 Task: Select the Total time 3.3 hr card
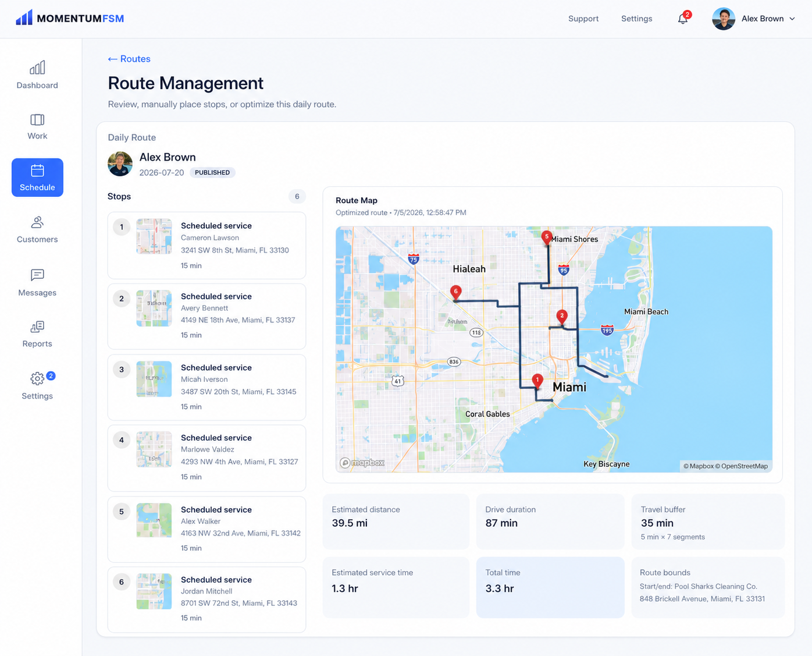550,587
